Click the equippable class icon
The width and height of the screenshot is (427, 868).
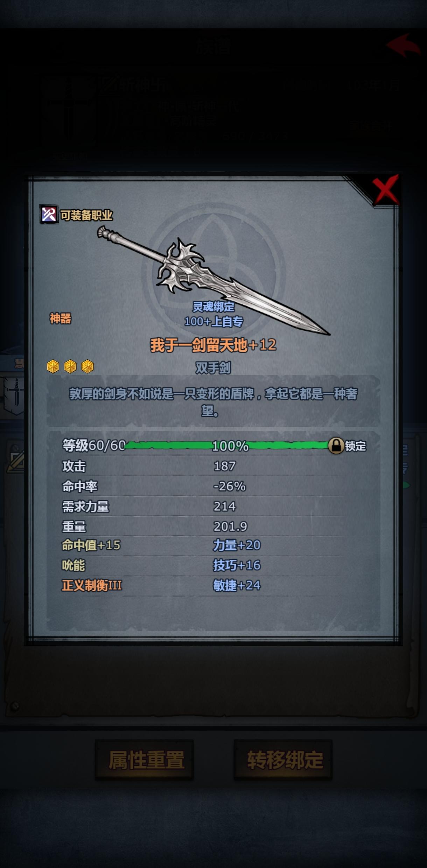click(x=49, y=214)
